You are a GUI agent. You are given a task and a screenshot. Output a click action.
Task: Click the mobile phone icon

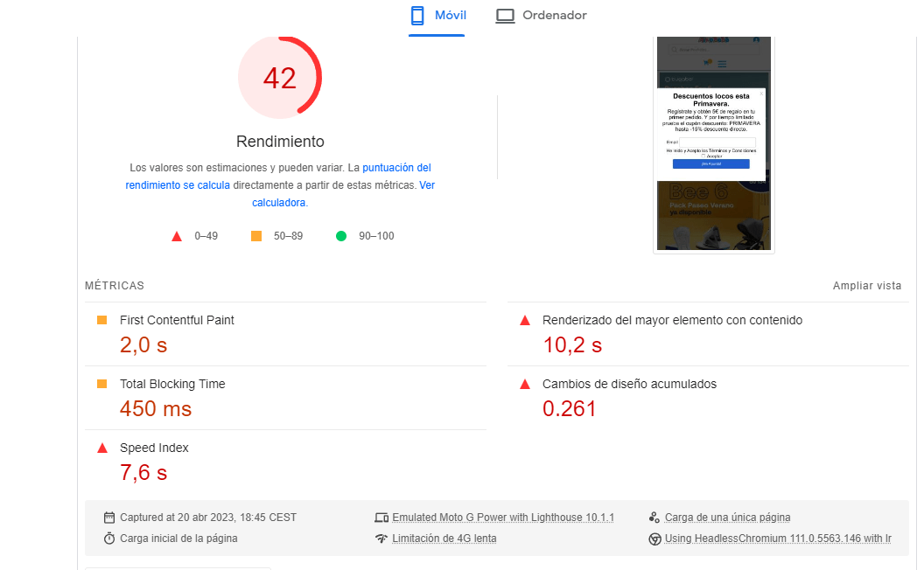pyautogui.click(x=417, y=16)
